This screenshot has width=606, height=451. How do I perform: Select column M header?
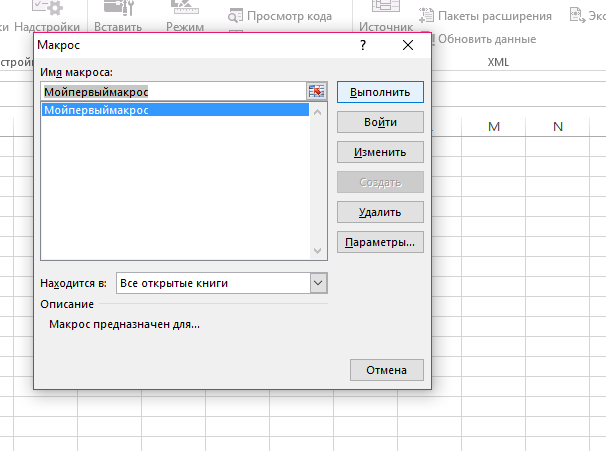[494, 127]
